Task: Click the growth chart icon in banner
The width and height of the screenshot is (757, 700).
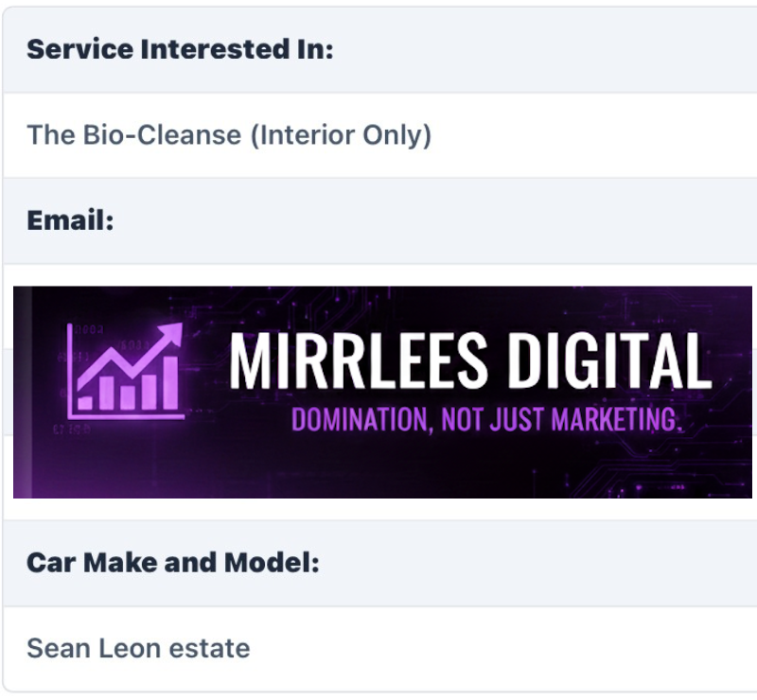Action: click(125, 371)
